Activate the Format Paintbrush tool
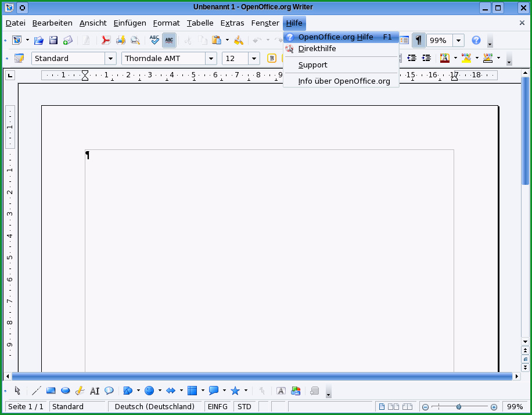This screenshot has height=415, width=532. (239, 41)
